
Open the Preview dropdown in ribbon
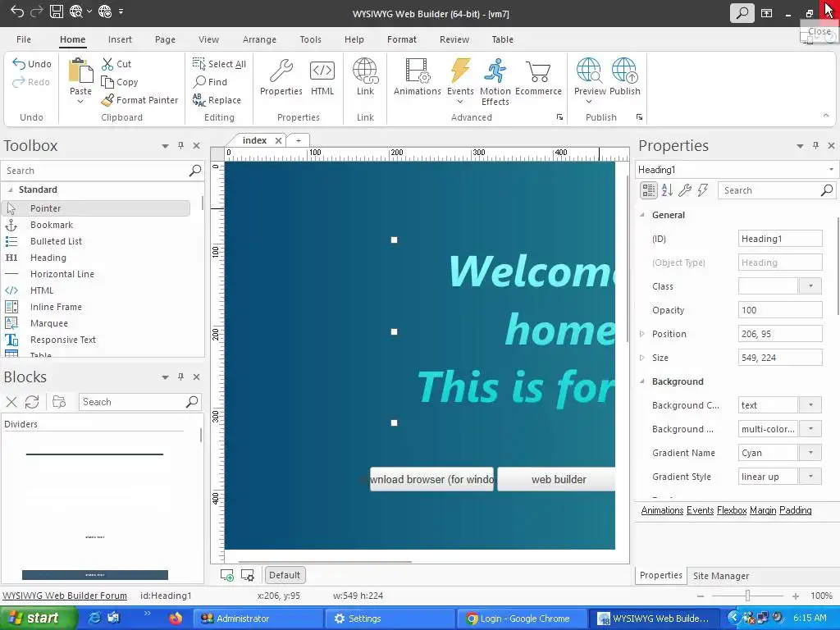click(589, 102)
